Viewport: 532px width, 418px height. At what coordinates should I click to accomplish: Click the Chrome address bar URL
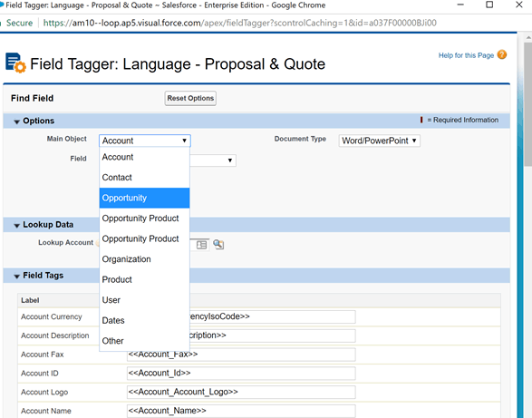[239, 23]
